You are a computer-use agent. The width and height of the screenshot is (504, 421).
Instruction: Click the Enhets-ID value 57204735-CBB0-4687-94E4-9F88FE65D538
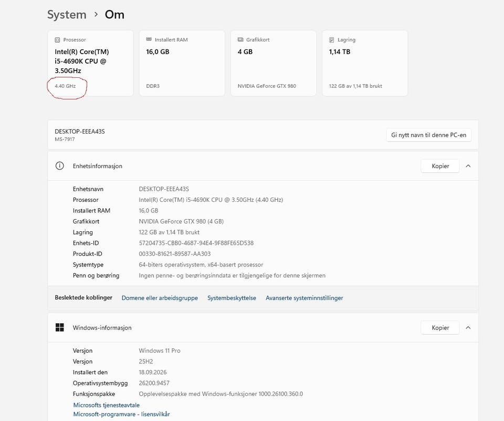(196, 243)
